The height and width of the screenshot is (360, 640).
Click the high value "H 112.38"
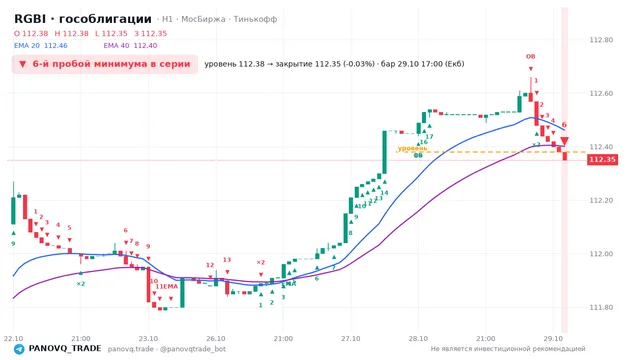tap(71, 33)
